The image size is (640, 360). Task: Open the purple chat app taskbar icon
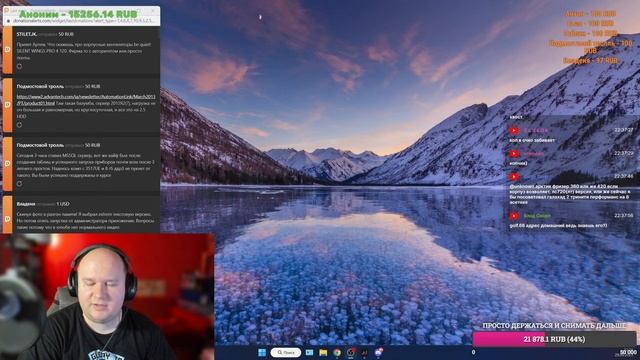tap(379, 352)
